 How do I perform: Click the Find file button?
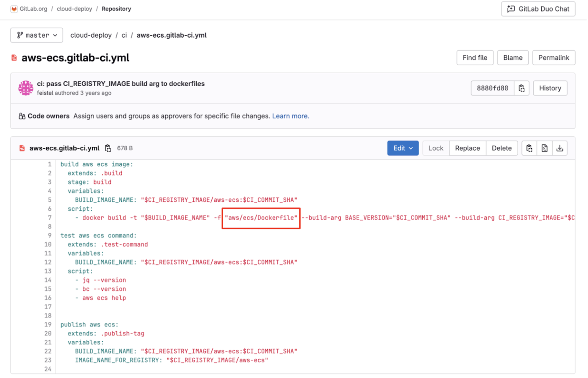tap(475, 57)
